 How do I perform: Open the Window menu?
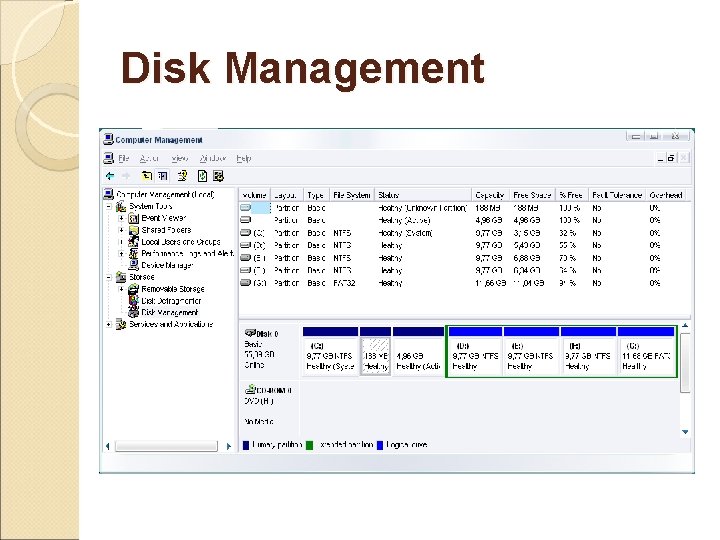click(x=213, y=158)
